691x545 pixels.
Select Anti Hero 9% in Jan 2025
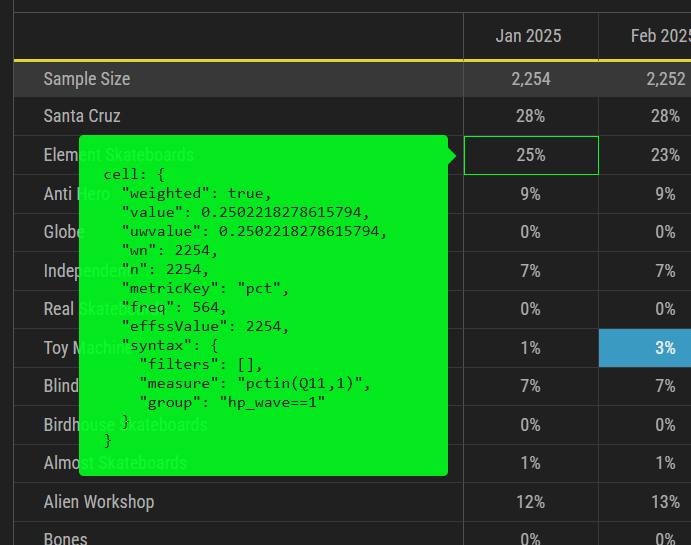530,194
